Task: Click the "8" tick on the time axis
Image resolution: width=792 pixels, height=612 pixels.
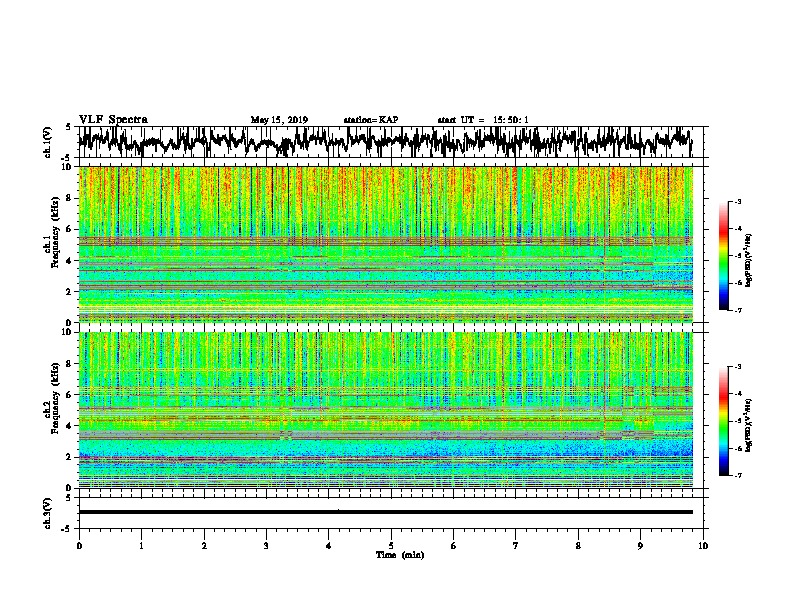Action: coord(578,546)
